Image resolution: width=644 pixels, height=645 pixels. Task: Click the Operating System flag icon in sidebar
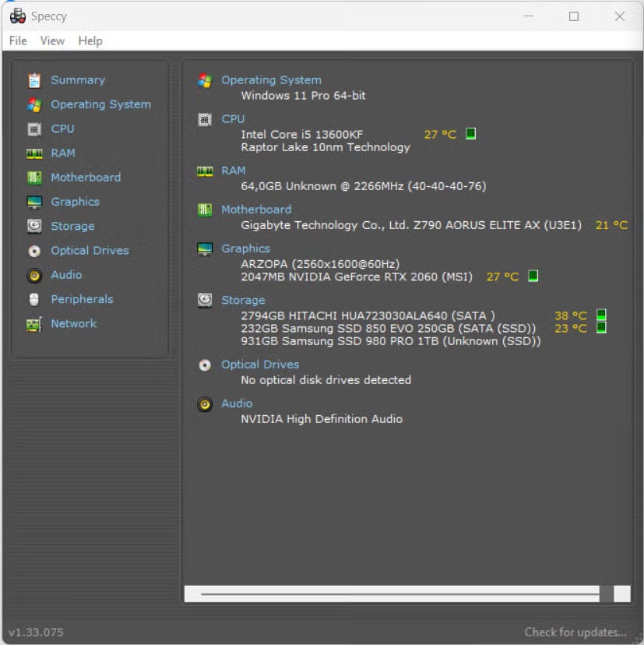tap(34, 105)
